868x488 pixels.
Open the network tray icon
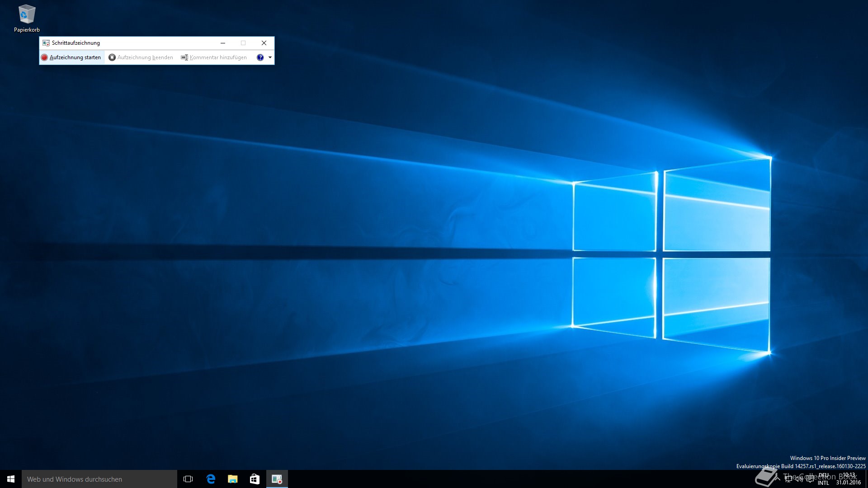click(788, 479)
